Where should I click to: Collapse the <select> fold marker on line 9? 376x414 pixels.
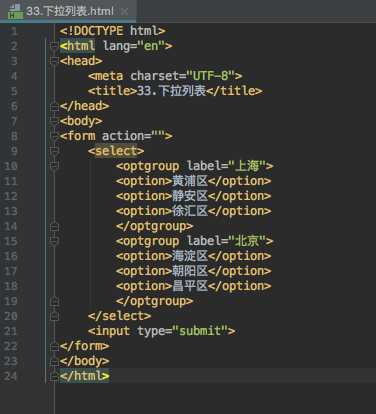(54, 151)
